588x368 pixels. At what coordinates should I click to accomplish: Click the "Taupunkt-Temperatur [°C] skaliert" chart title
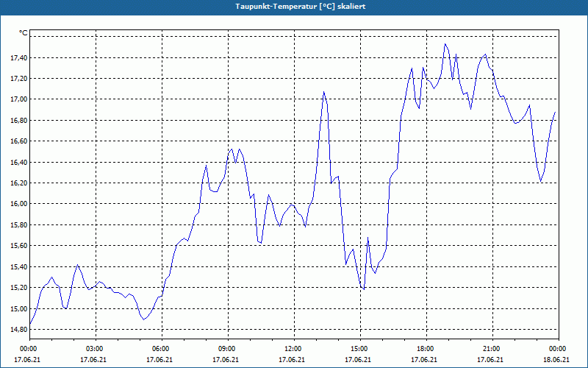tap(301, 7)
